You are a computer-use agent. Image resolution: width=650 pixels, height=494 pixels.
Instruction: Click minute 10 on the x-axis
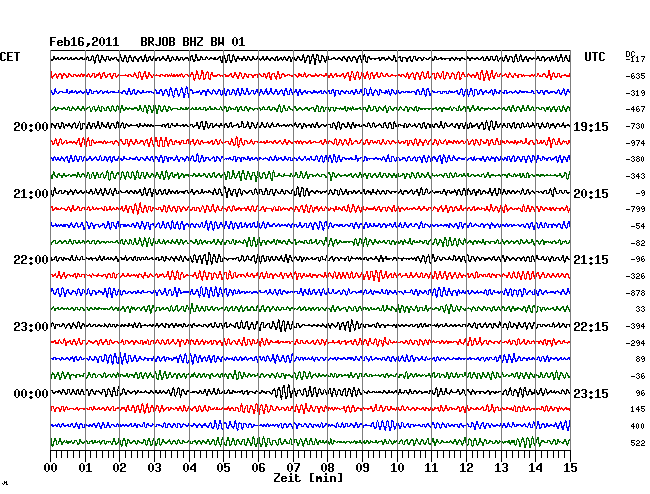(x=397, y=468)
